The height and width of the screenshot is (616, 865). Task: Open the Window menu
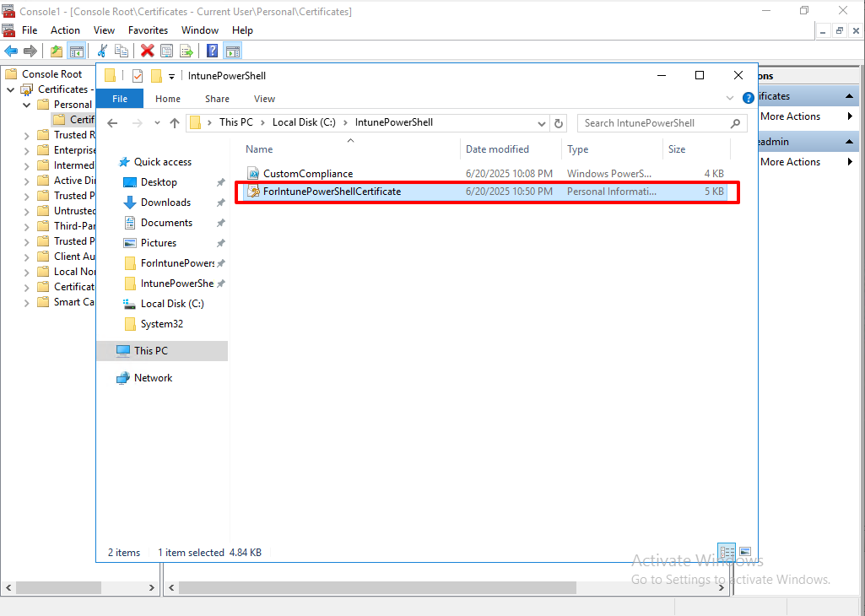[200, 30]
